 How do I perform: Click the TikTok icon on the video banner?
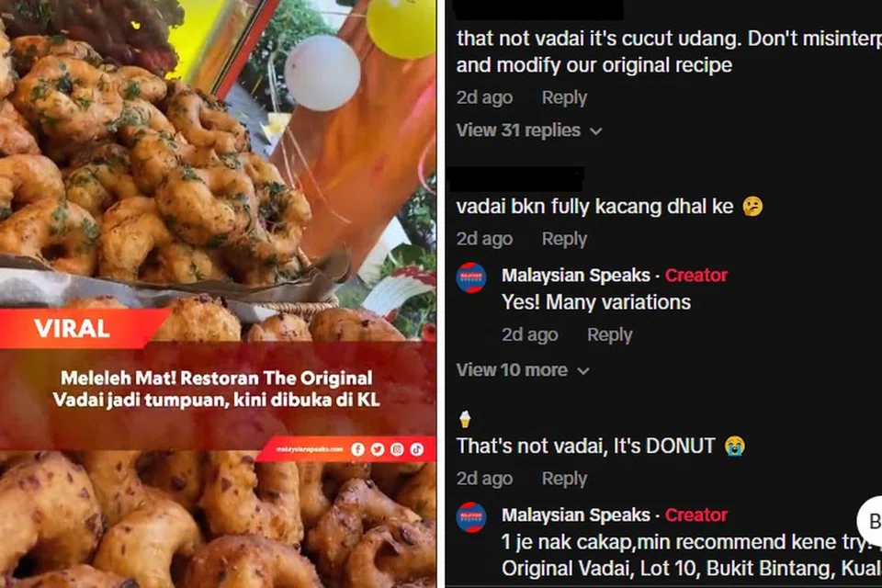click(417, 449)
